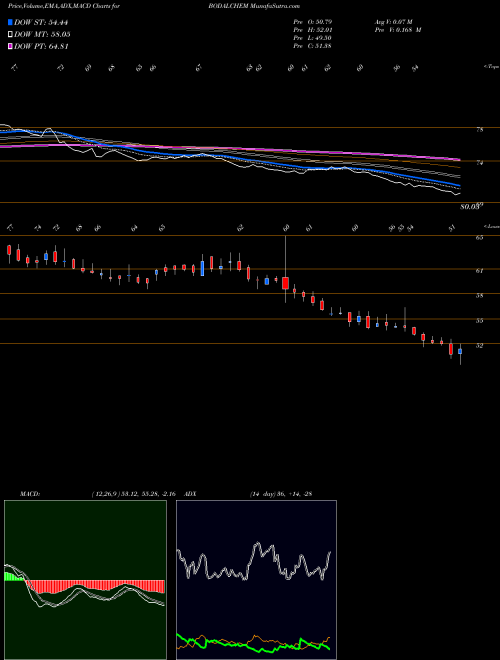Screen dimensions: 500x660
Task: Select the 'DOW PT: 64.81' legend label
Action: tap(41, 46)
